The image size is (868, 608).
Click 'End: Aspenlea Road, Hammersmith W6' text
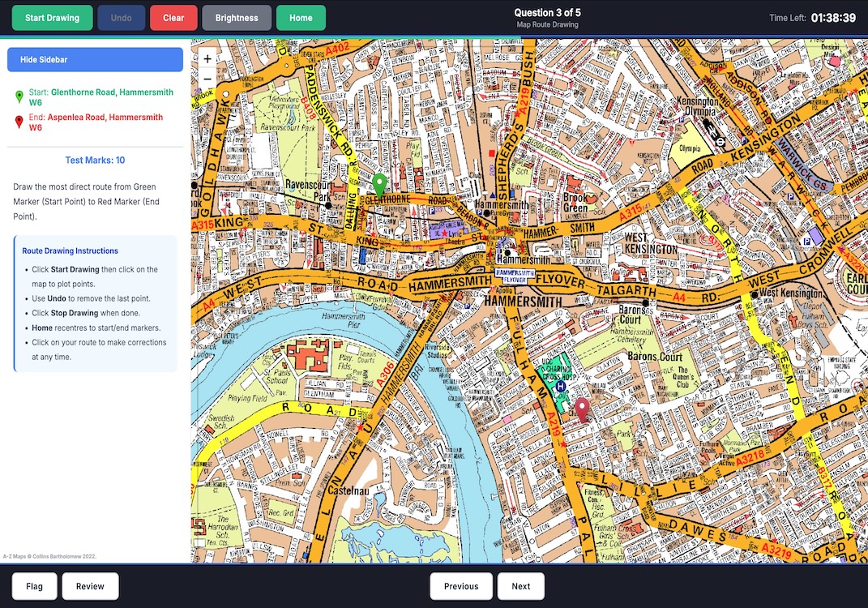coord(96,122)
